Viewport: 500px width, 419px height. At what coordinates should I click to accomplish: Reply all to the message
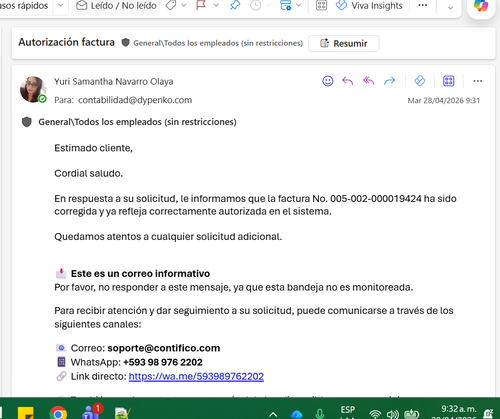point(369,81)
